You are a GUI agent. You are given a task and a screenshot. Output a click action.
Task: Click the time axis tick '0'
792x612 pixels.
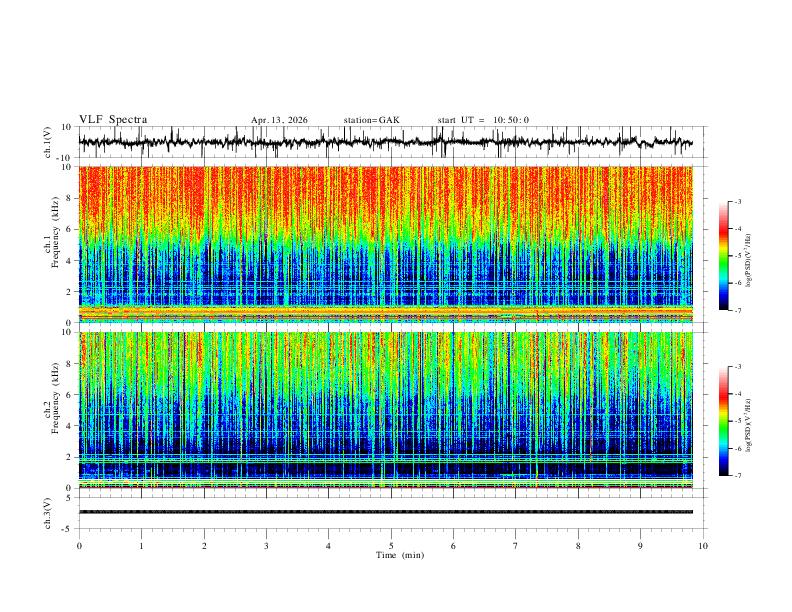point(79,546)
